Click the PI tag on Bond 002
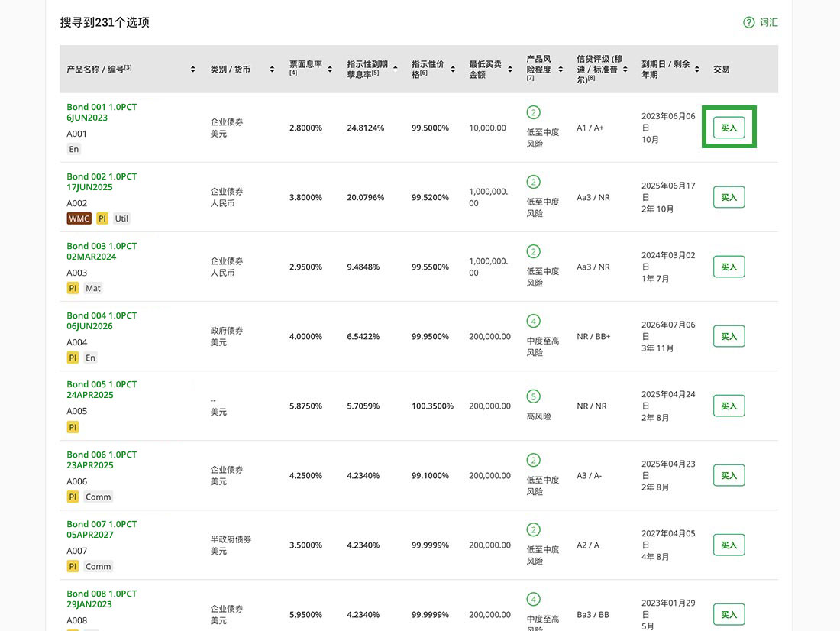The width and height of the screenshot is (840, 631). (x=102, y=218)
